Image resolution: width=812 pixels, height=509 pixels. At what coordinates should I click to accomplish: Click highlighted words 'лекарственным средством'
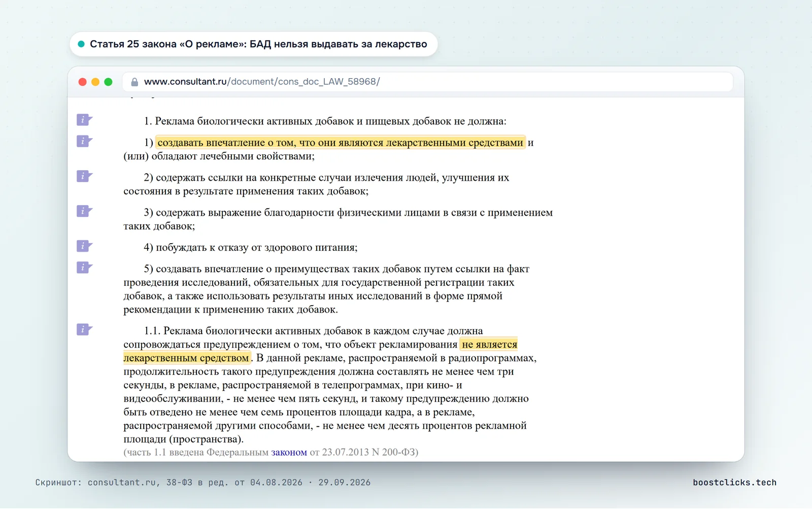(186, 358)
